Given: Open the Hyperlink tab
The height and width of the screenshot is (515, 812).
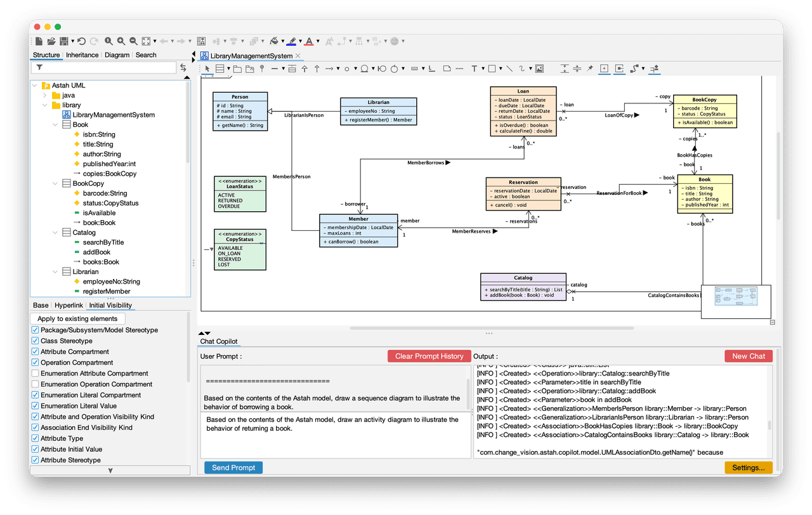Looking at the screenshot, I should pyautogui.click(x=69, y=305).
